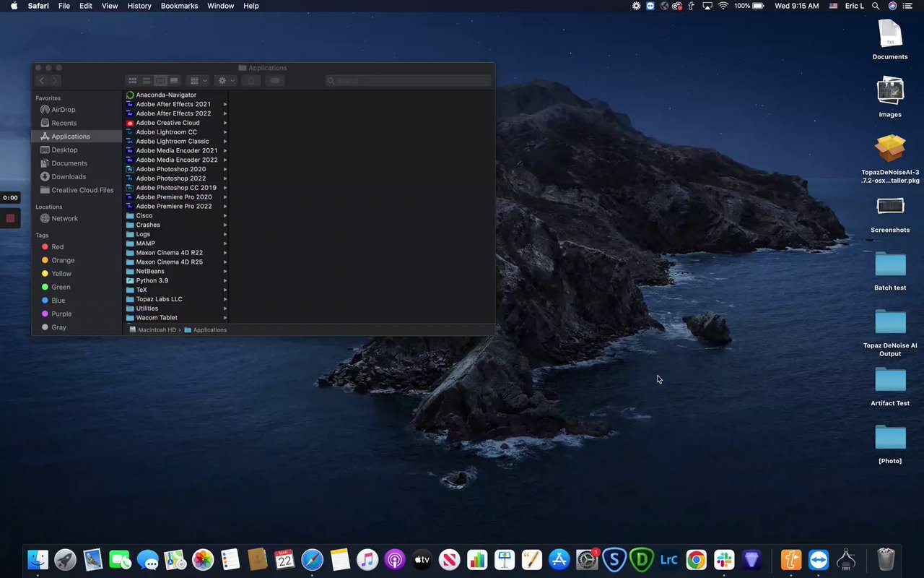Switch Finder to gallery view
Image resolution: width=924 pixels, height=578 pixels.
tap(174, 81)
